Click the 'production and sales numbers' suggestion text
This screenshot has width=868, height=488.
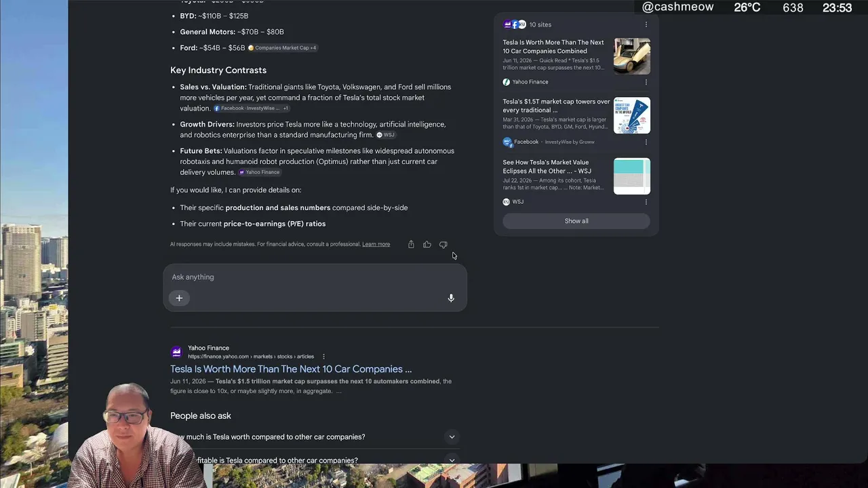click(x=278, y=207)
